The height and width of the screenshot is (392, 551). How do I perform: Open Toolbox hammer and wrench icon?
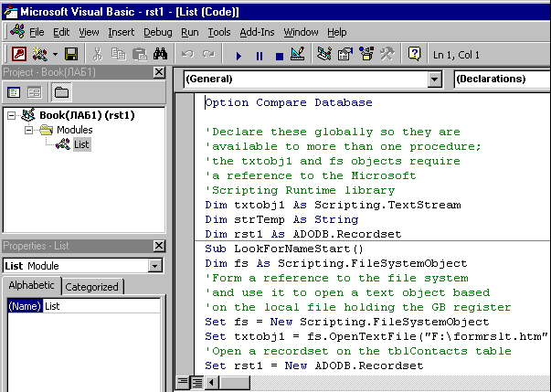[x=387, y=55]
